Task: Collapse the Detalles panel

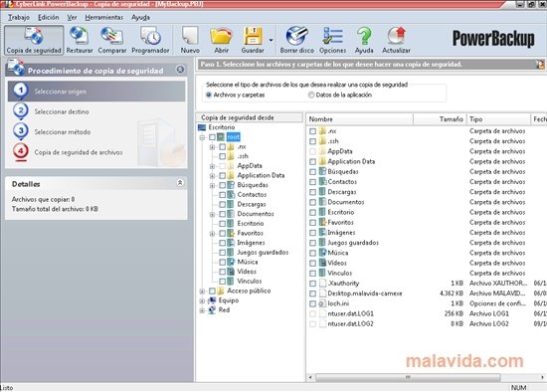Action: (180, 183)
